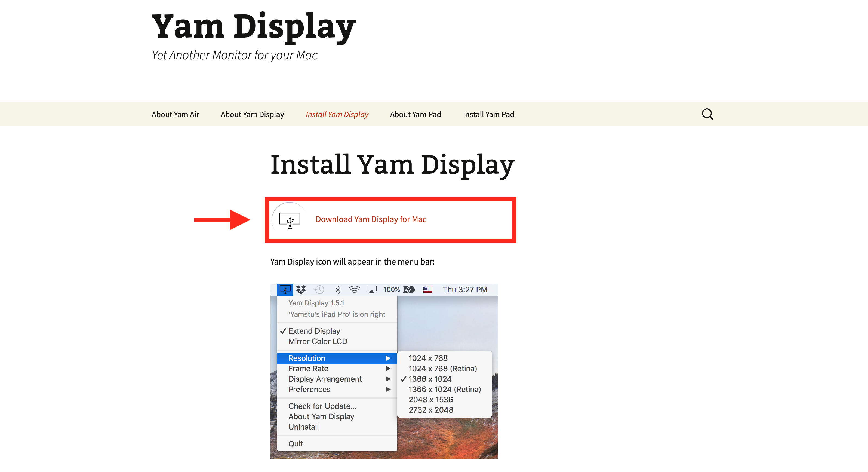Click the Dropbox icon in menu bar image

[301, 290]
